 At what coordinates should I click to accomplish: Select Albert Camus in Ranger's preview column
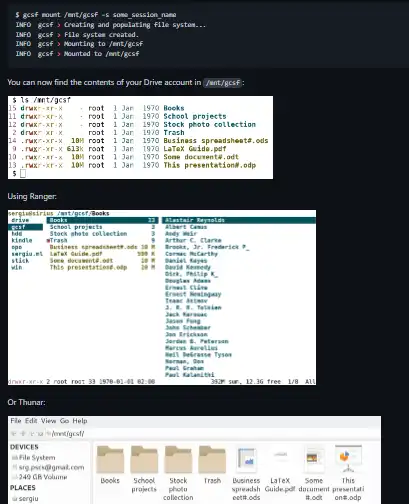pyautogui.click(x=186, y=227)
